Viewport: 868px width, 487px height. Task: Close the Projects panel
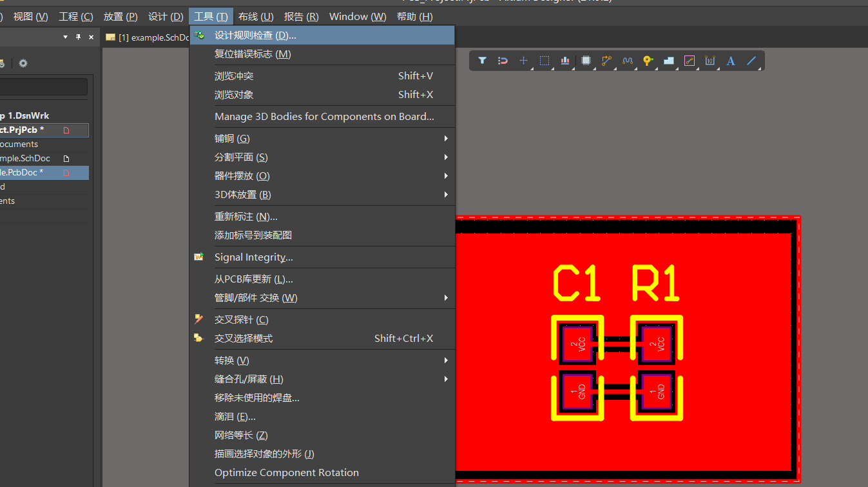pos(91,37)
